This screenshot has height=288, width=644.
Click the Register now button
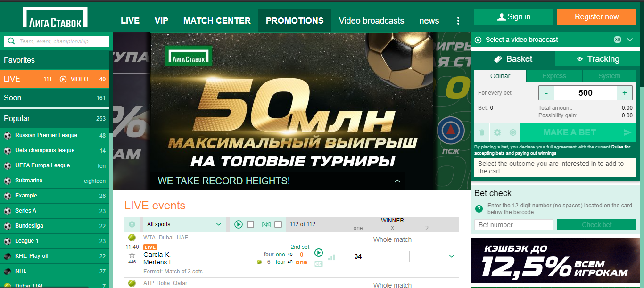tap(596, 17)
